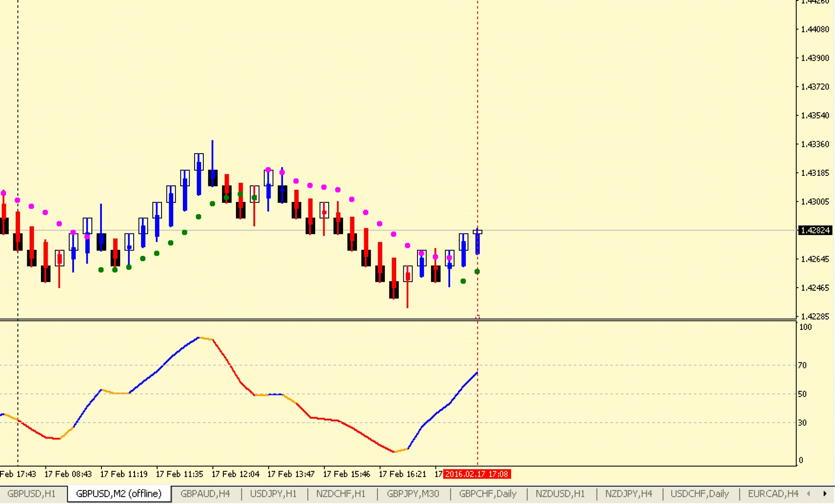
Task: Switch to the GBPUSD,H1 chart tab
Action: point(31,494)
